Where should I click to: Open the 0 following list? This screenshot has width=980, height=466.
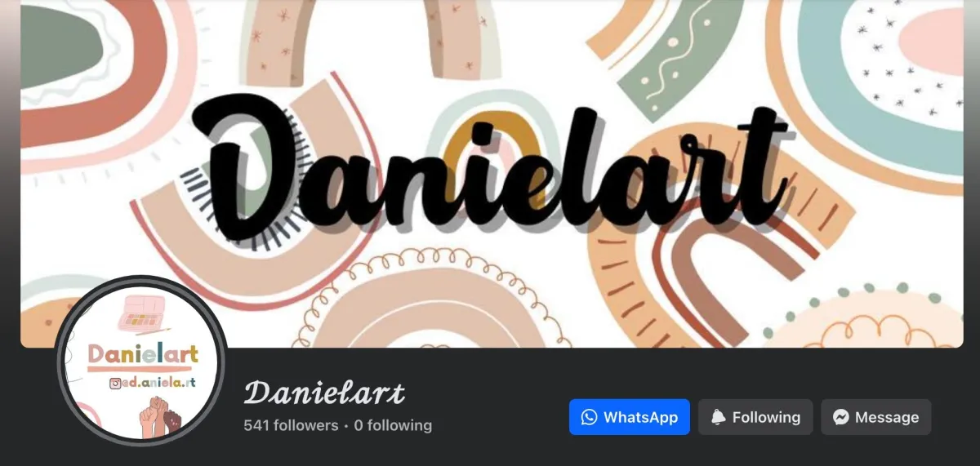pyautogui.click(x=393, y=425)
